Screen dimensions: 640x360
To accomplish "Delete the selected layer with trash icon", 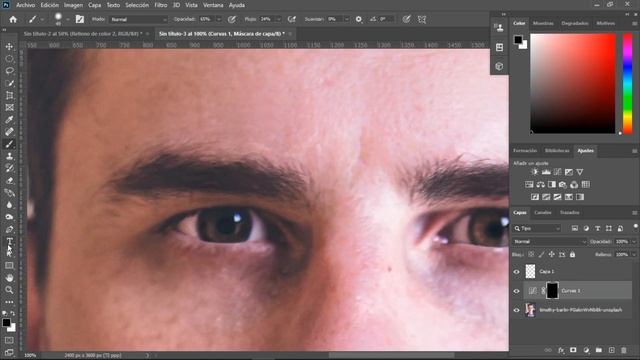I will click(x=624, y=350).
